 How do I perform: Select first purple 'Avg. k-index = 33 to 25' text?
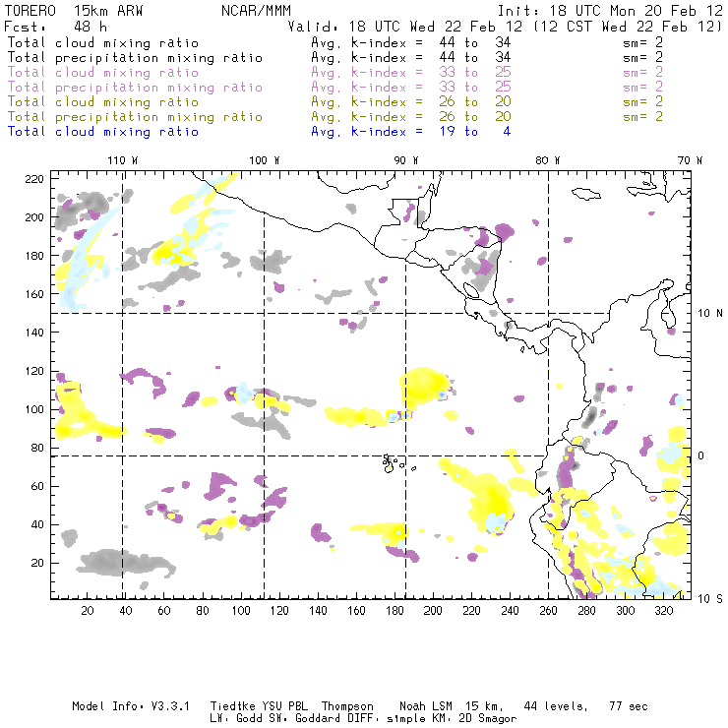411,73
